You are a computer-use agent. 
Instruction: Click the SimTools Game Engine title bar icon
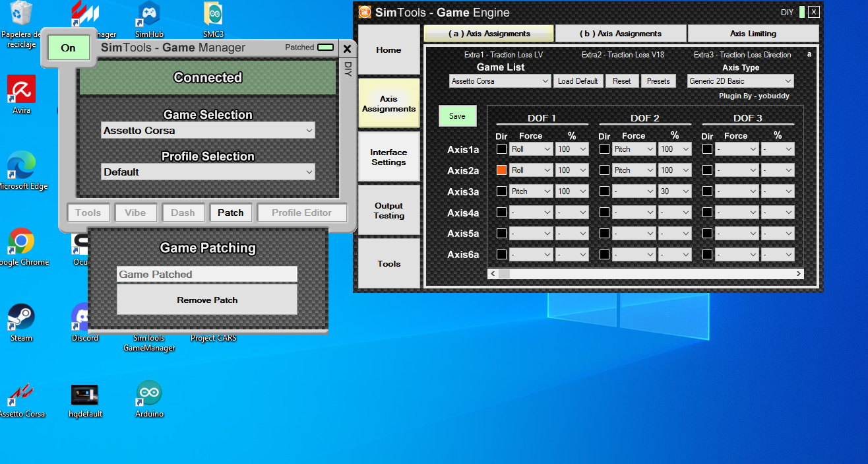pos(365,12)
